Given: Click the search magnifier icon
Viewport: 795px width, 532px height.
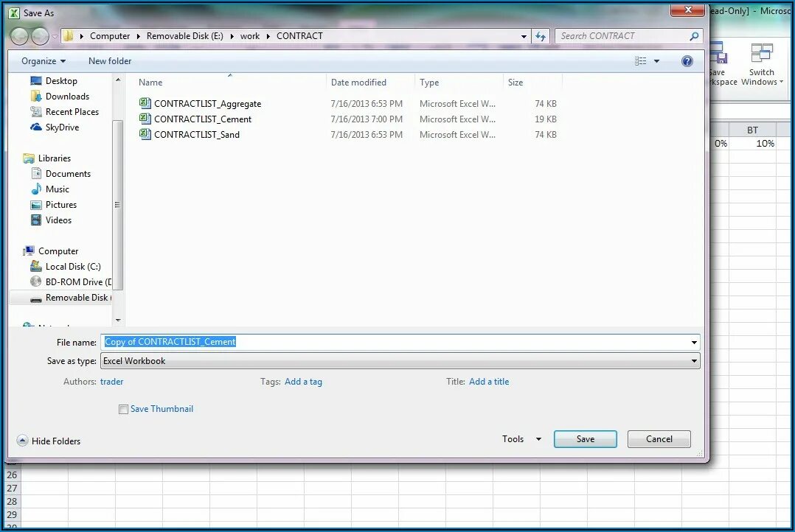Looking at the screenshot, I should tap(694, 36).
